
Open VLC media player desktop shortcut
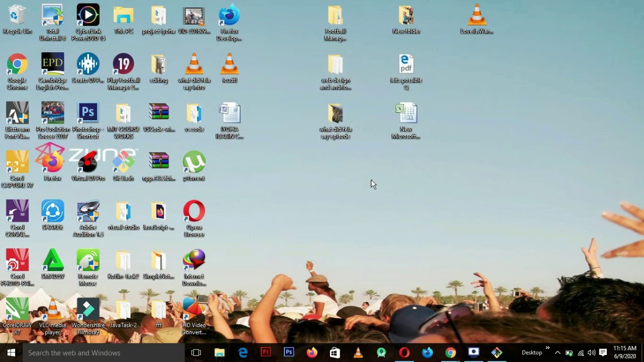(x=52, y=317)
